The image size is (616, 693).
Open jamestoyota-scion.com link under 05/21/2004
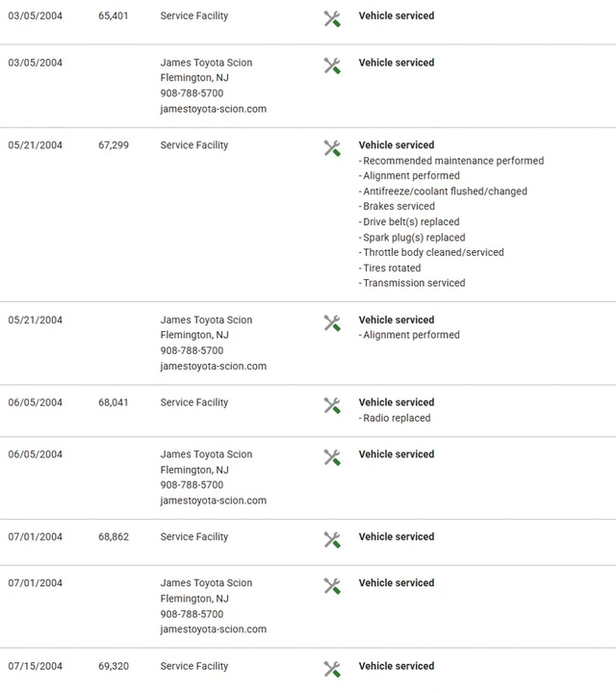pyautogui.click(x=214, y=366)
